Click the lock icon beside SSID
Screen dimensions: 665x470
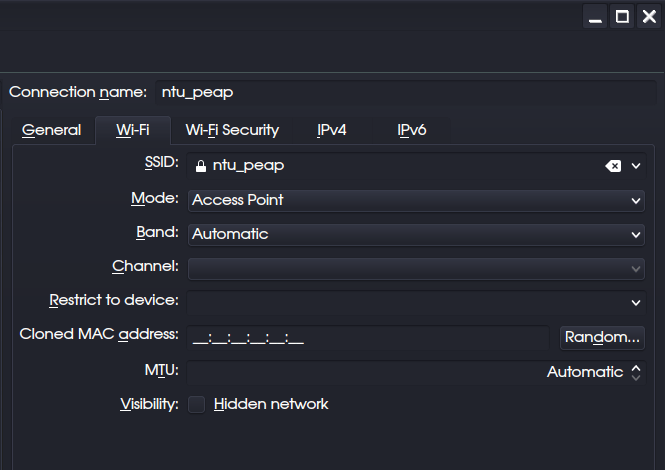tap(200, 166)
